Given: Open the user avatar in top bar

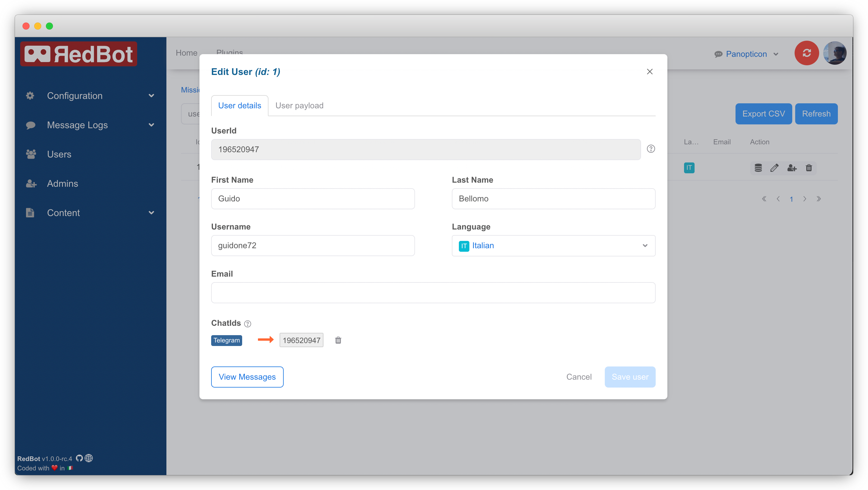Looking at the screenshot, I should click(835, 53).
